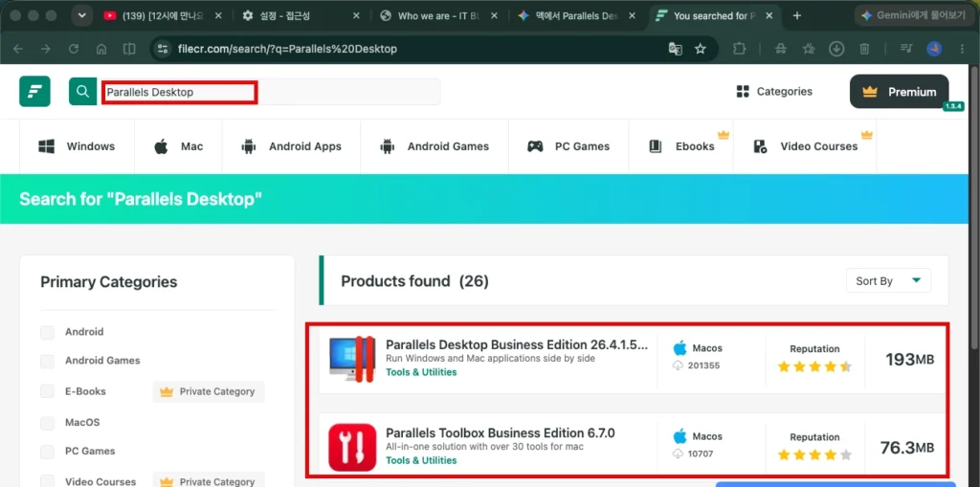Check the PC Games filter checkbox
Image resolution: width=980 pixels, height=487 pixels.
(48, 452)
